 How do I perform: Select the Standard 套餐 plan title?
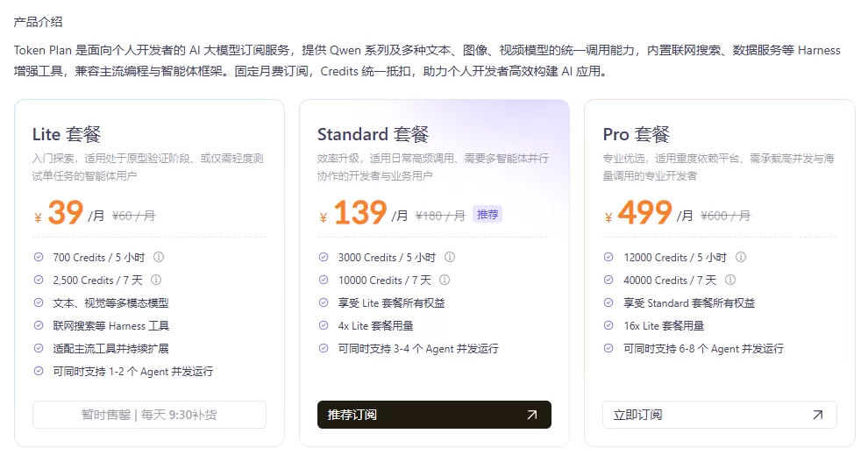pos(374,134)
